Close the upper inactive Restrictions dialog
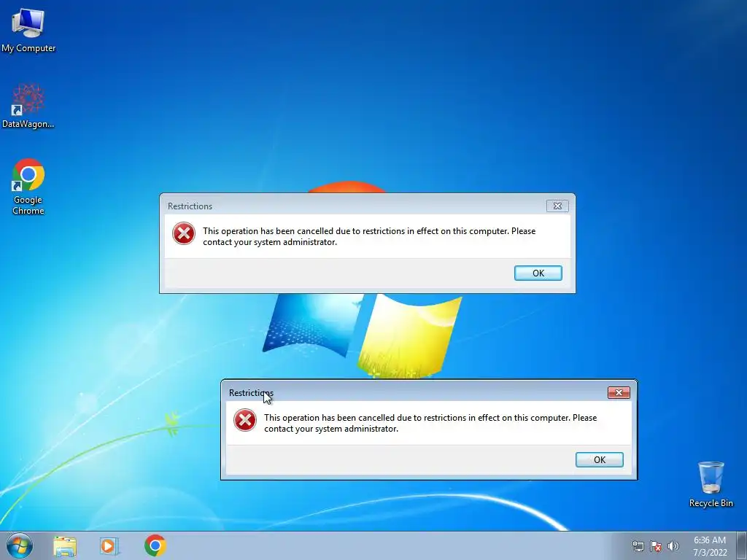747x560 pixels. tap(557, 206)
